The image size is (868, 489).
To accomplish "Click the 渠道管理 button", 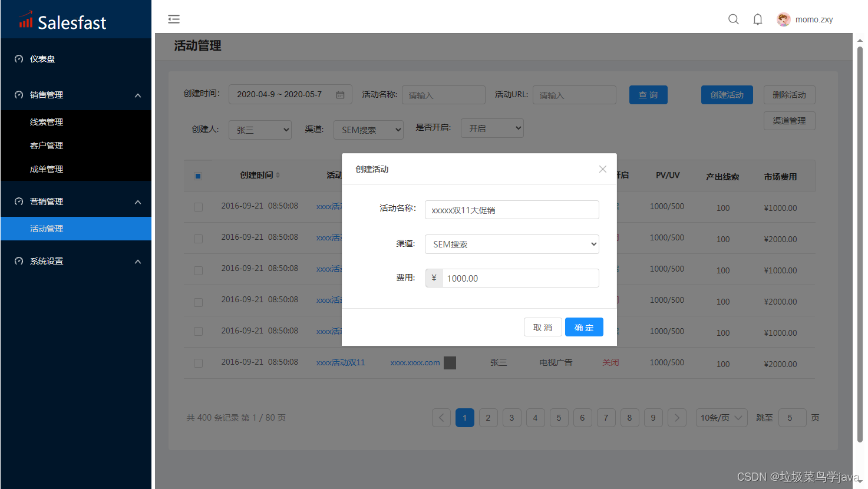I will click(789, 121).
